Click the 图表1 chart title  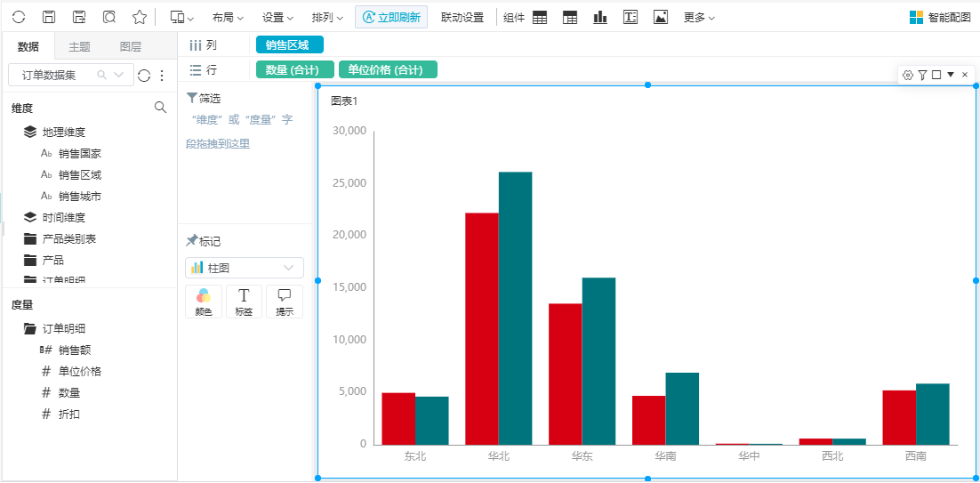[344, 101]
